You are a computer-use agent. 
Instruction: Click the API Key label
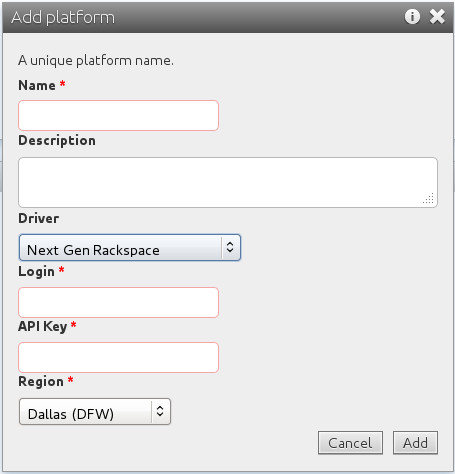(43, 327)
